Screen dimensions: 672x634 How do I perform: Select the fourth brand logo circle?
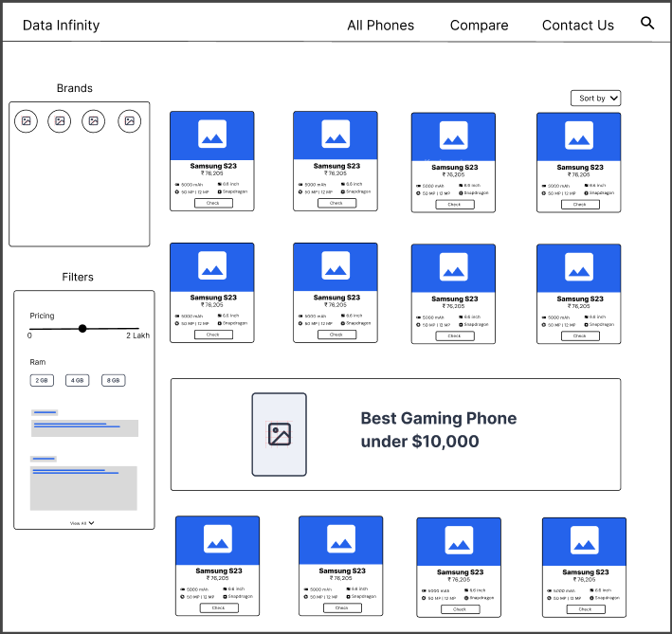pos(130,121)
